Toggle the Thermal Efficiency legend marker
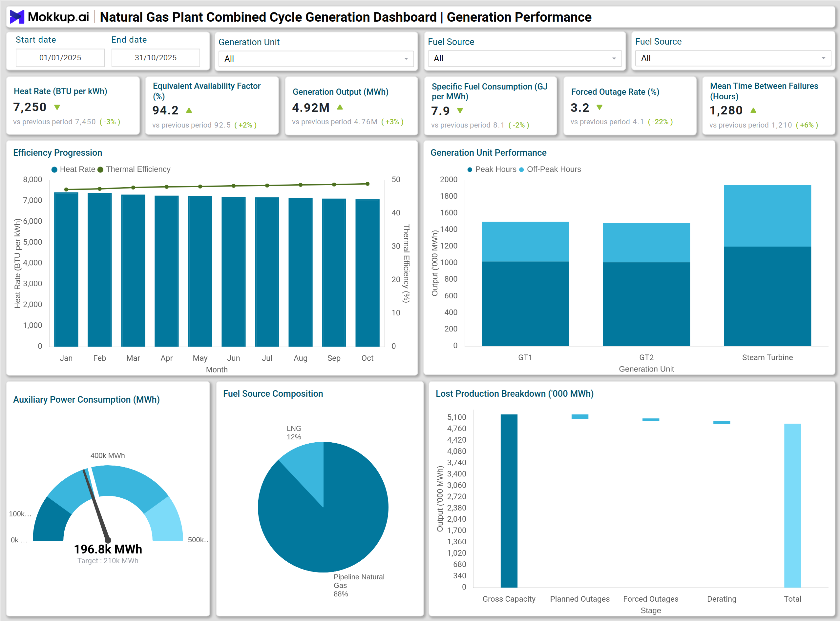Image resolution: width=840 pixels, height=621 pixels. pos(100,170)
